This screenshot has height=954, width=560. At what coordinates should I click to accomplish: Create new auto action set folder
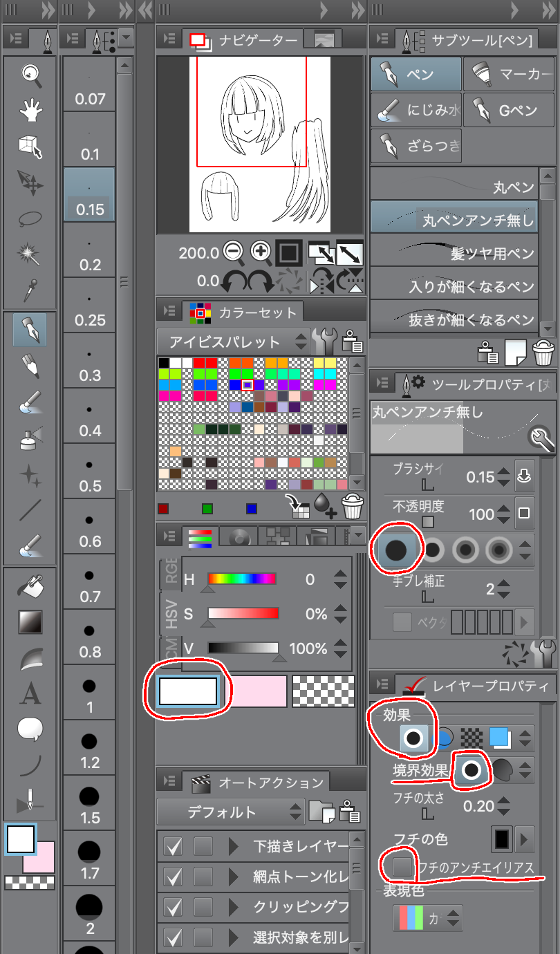click(324, 812)
